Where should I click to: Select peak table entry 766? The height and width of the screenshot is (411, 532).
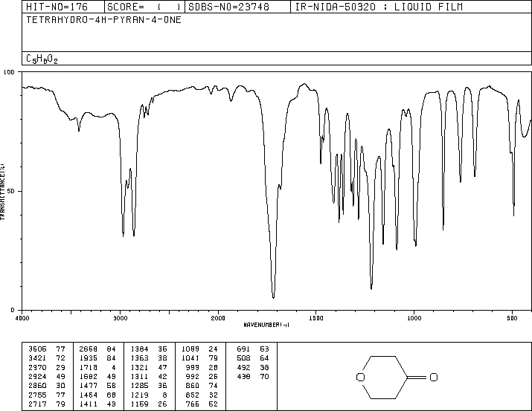[x=202, y=404]
